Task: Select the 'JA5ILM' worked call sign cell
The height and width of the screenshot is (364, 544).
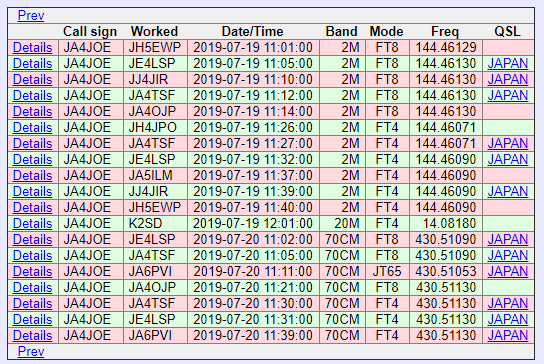Action: (155, 175)
